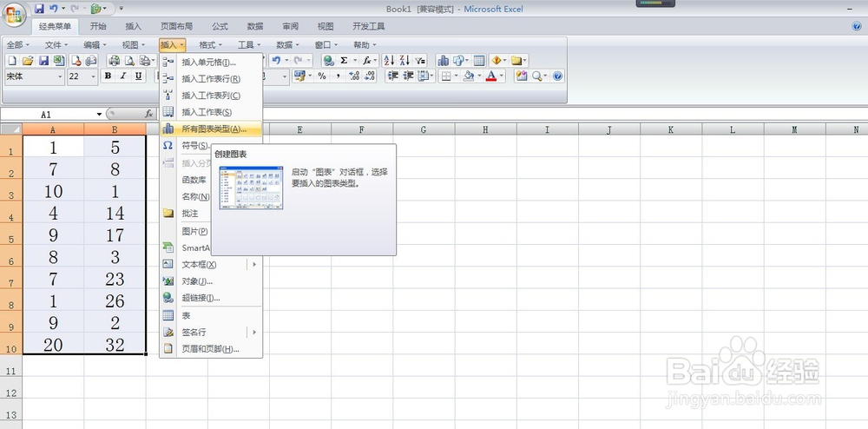Choose 插入工作表行(R) from the menu
Screen dimensions: 868x429
211,79
